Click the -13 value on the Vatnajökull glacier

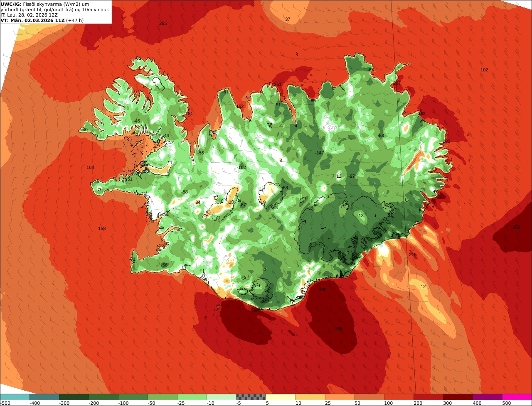tap(360, 215)
